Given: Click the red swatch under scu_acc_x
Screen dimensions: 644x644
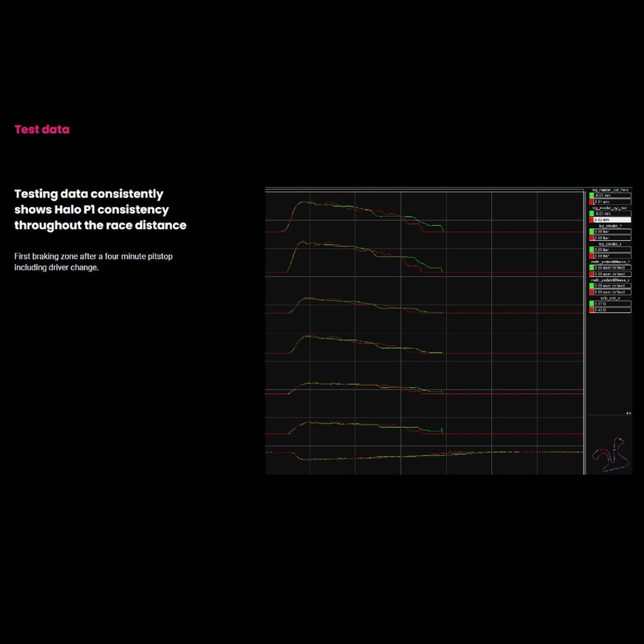Looking at the screenshot, I should click(591, 310).
